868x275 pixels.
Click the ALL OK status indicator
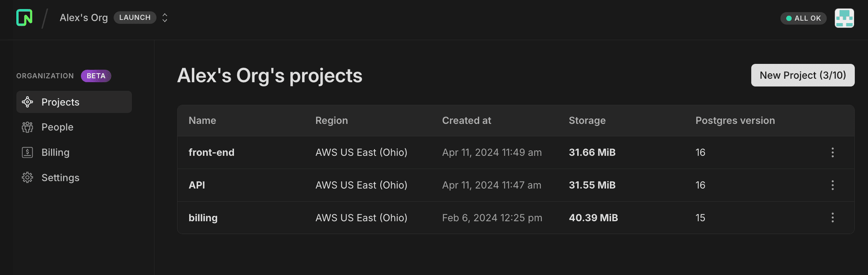[803, 18]
